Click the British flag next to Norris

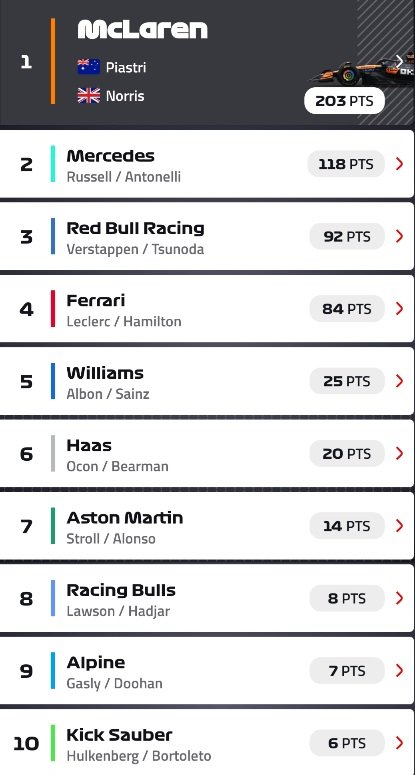pos(89,95)
